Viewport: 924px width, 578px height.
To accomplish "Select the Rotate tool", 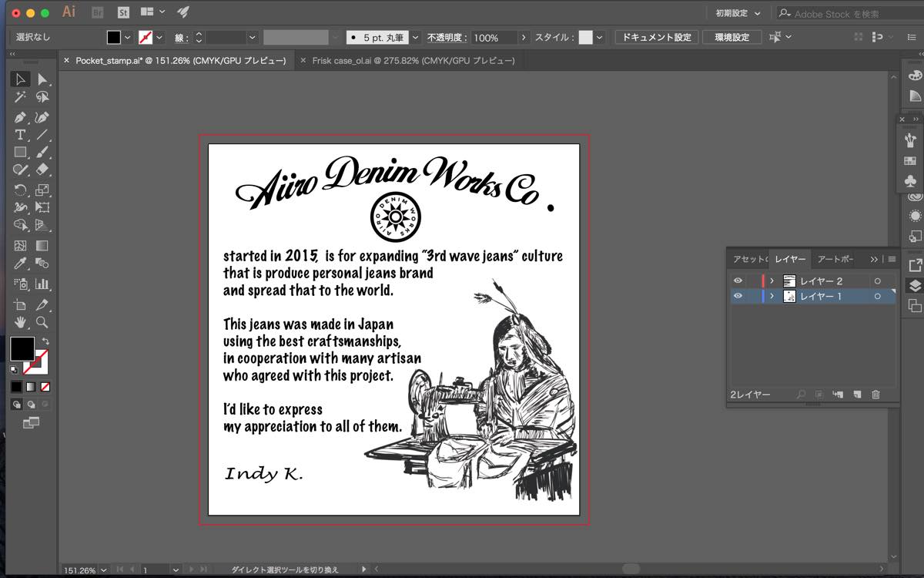I will click(20, 190).
